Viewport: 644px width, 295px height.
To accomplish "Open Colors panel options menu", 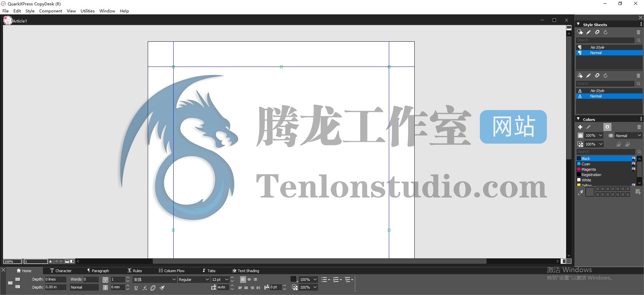I will (x=641, y=119).
